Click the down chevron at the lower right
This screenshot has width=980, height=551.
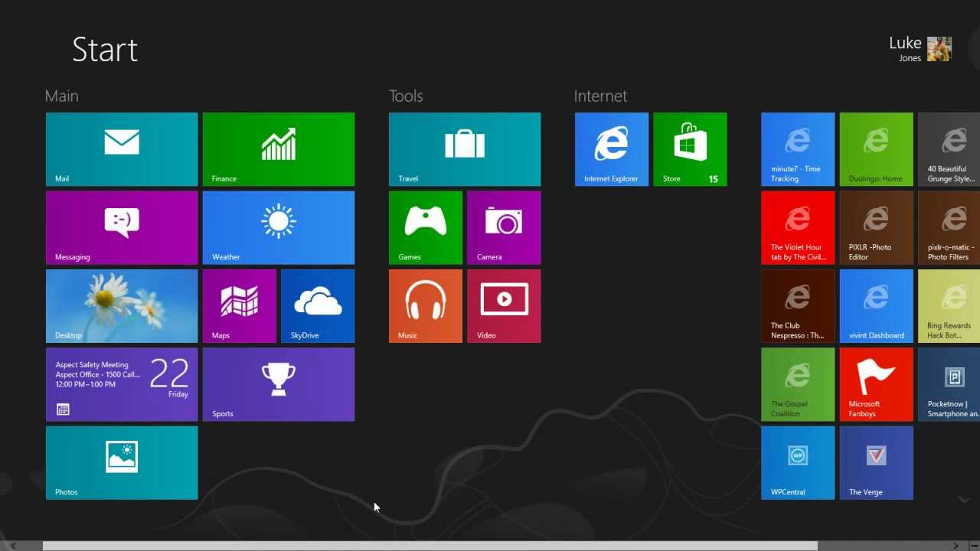click(x=963, y=499)
